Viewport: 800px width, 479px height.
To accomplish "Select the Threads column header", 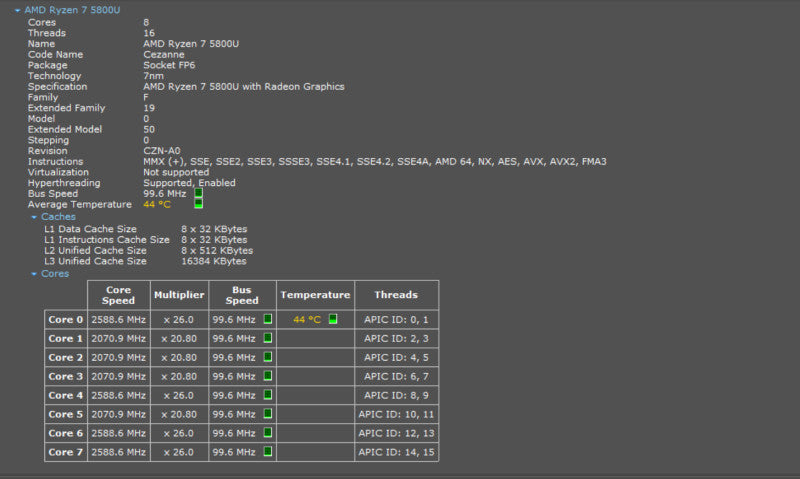I will click(396, 295).
